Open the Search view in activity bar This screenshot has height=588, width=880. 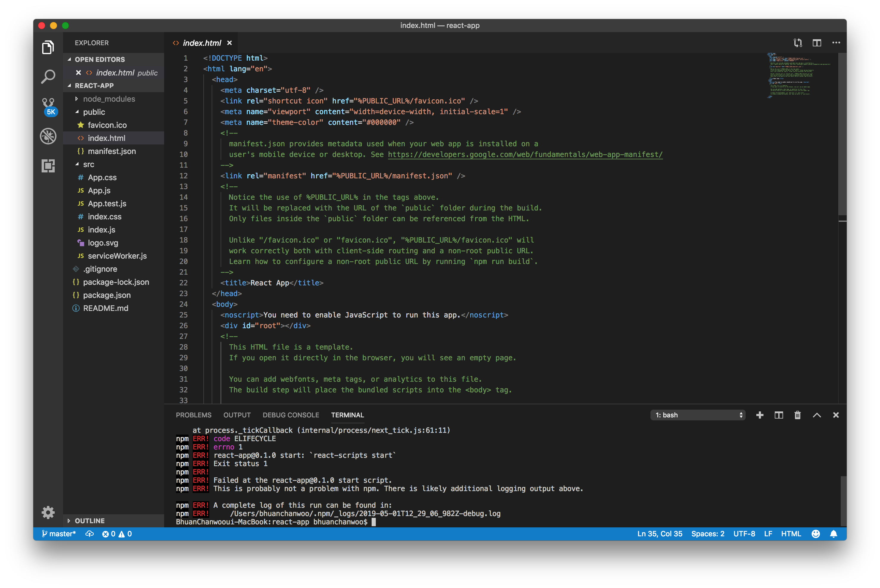pyautogui.click(x=48, y=77)
